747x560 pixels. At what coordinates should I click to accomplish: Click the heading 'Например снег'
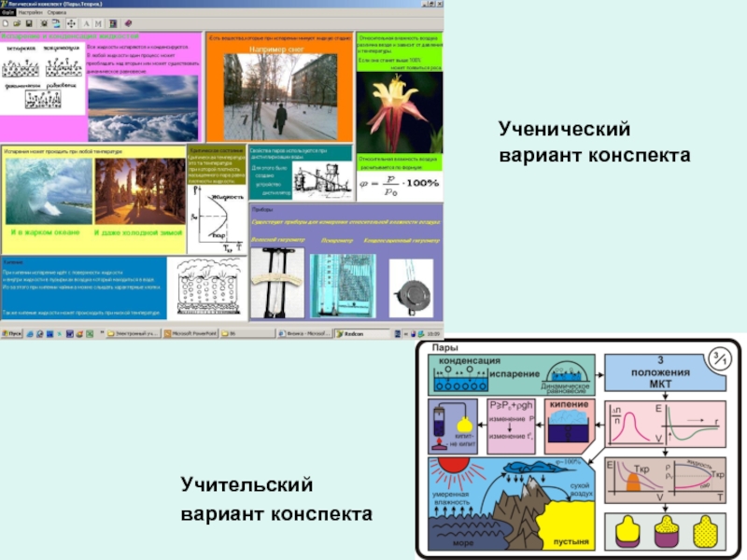[276, 49]
